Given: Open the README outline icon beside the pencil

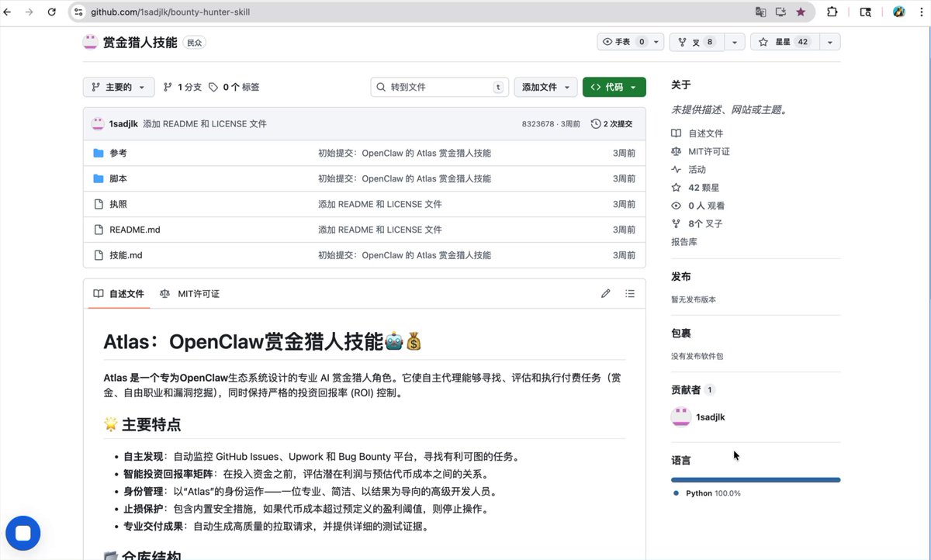Looking at the screenshot, I should click(x=629, y=293).
